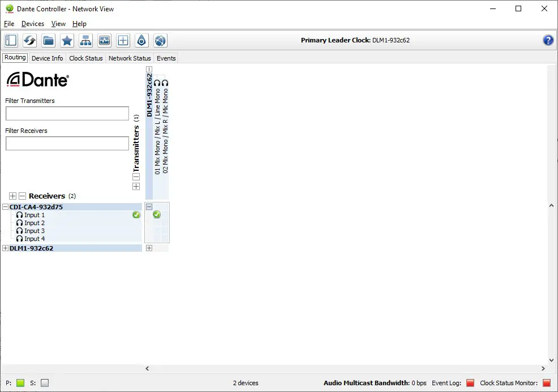Open the Help menu
558x392 pixels.
(x=79, y=24)
